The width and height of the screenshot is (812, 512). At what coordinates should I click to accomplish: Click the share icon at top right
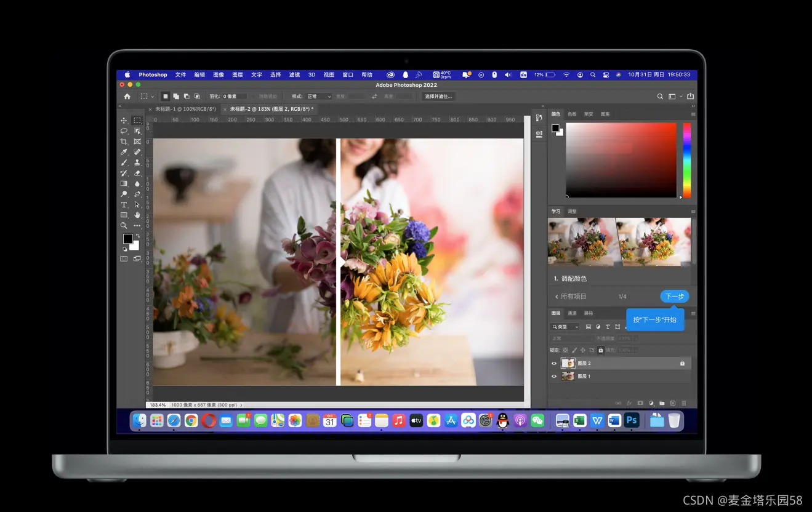coord(690,97)
